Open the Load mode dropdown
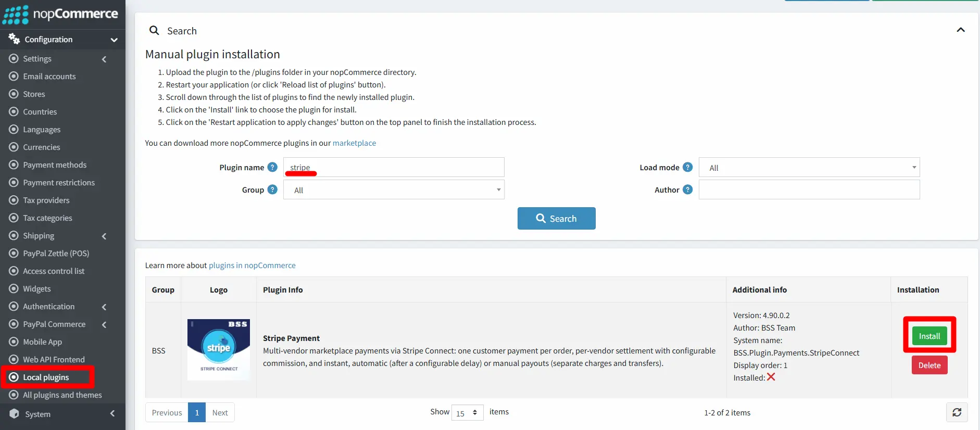The width and height of the screenshot is (980, 430). (x=809, y=167)
